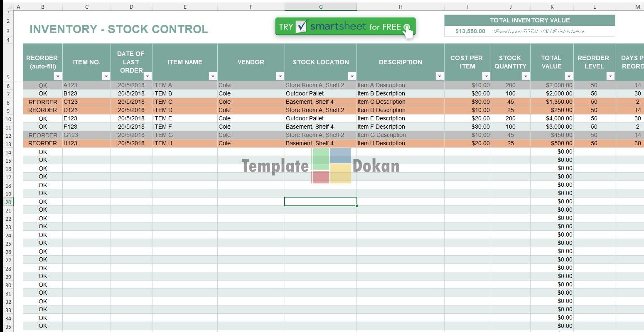Select the row 20 header
Viewport: 644px width, 332px height.
click(x=8, y=202)
